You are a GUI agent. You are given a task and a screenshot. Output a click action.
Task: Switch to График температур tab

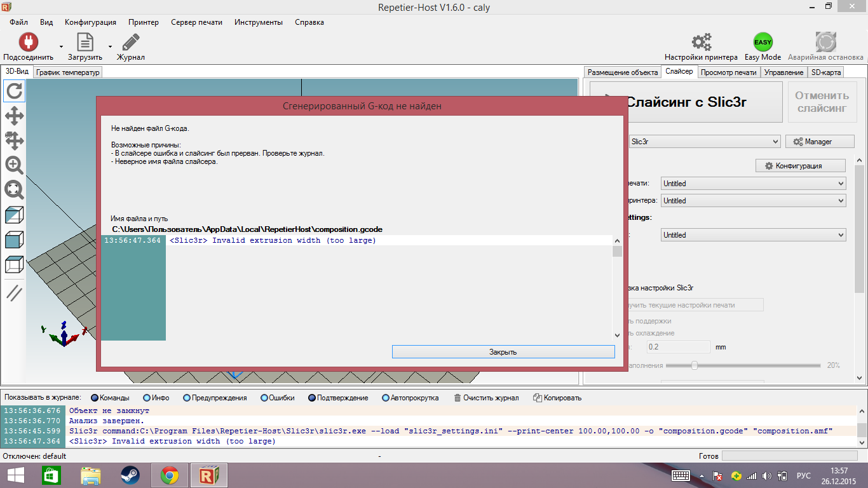68,72
